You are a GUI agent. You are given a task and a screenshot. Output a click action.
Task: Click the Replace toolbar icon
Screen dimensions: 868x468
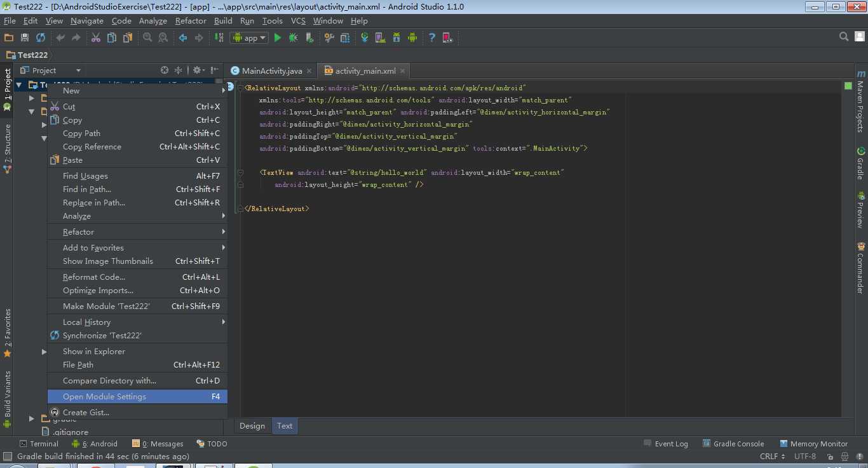pos(163,38)
